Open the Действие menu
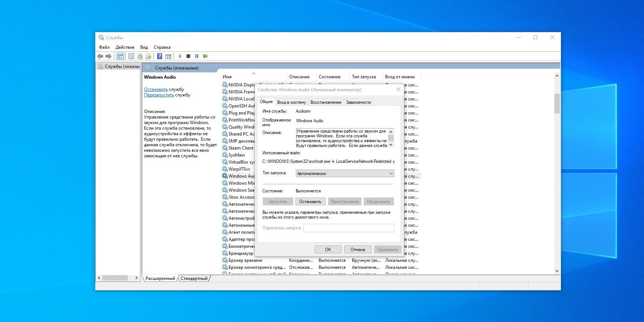 [125, 47]
